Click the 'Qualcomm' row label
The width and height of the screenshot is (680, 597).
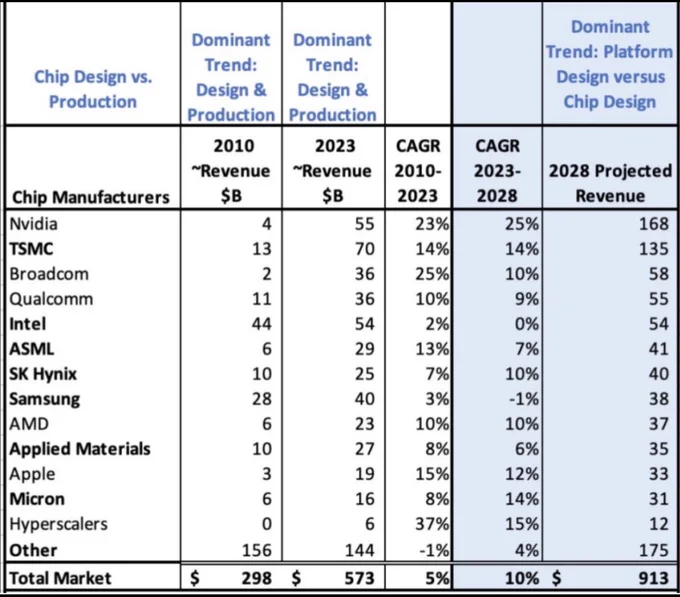(x=51, y=299)
